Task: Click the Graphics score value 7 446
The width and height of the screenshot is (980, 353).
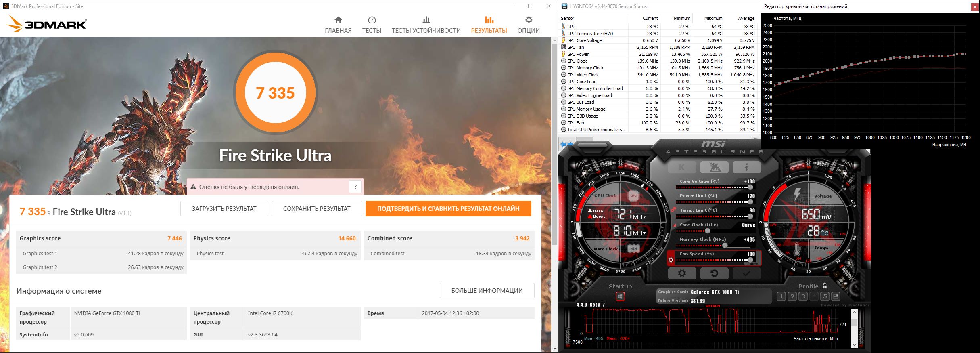Action: [175, 238]
